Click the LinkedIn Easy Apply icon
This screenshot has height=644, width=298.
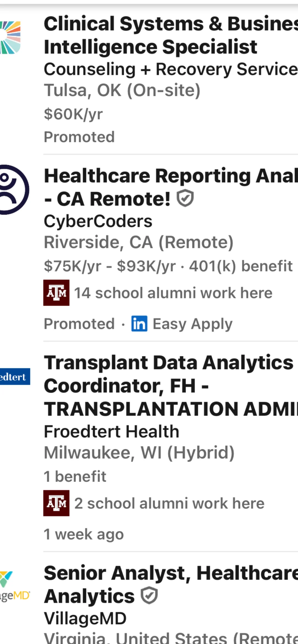coord(139,324)
